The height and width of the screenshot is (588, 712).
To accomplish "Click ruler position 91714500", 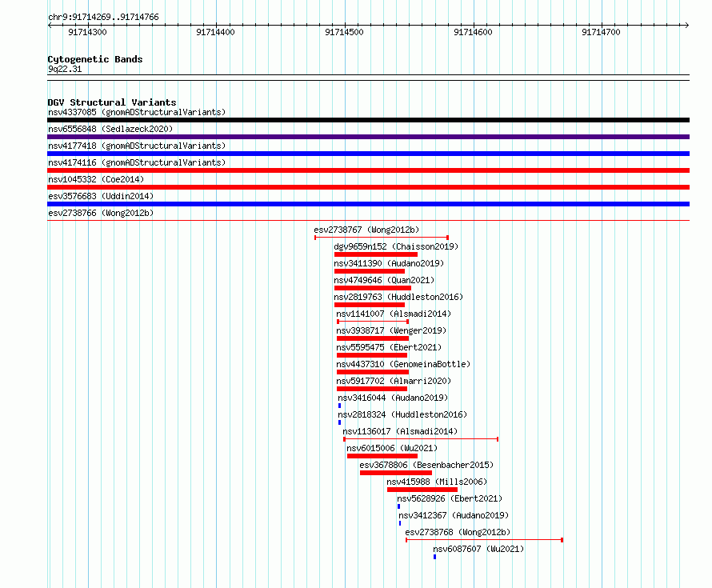I will (344, 32).
